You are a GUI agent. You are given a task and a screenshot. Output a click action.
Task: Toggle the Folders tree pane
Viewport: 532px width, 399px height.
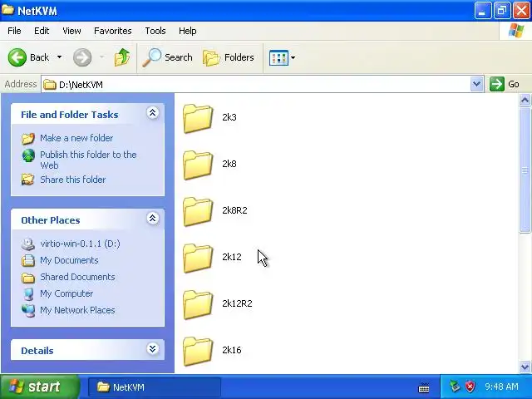point(229,57)
